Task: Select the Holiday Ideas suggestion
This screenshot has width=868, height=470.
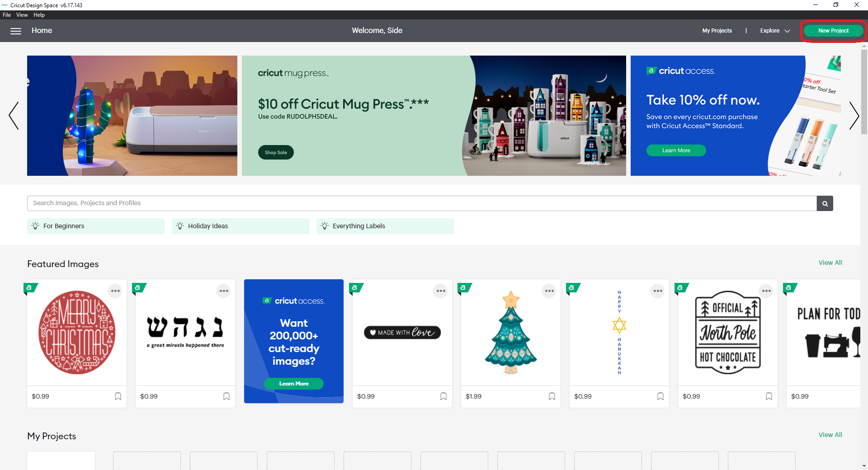Action: 241,226
